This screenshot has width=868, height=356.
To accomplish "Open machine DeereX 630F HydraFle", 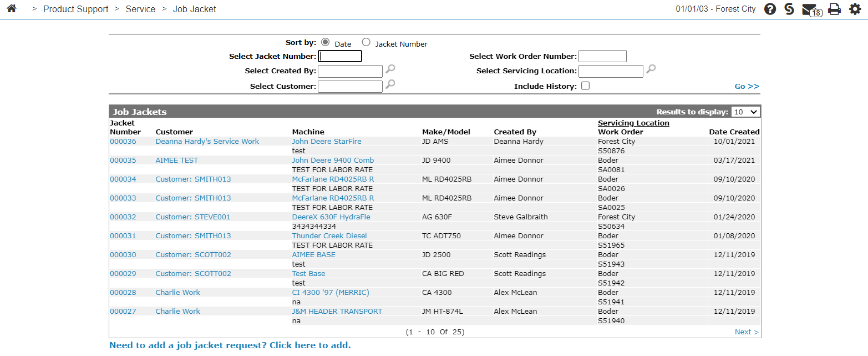I will [331, 217].
